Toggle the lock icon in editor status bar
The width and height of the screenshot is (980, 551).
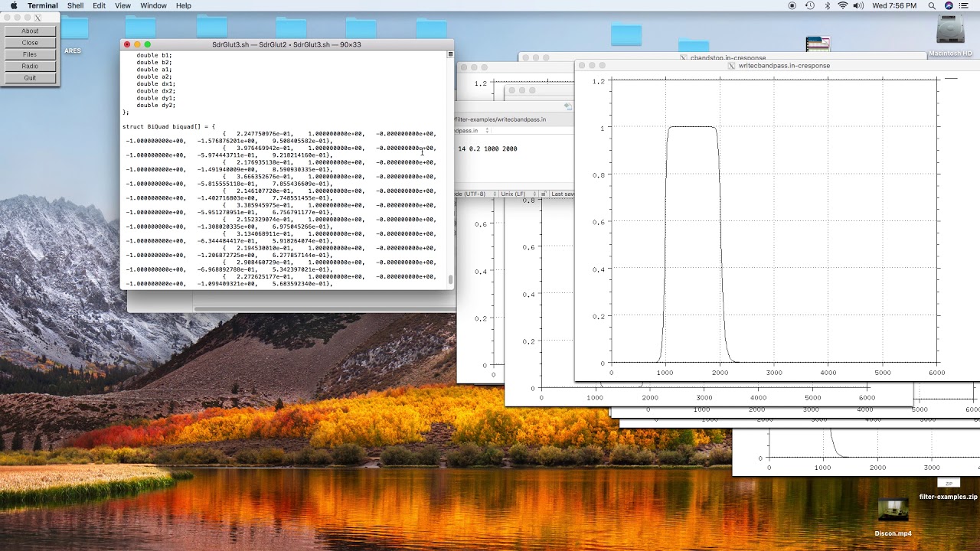coord(543,194)
